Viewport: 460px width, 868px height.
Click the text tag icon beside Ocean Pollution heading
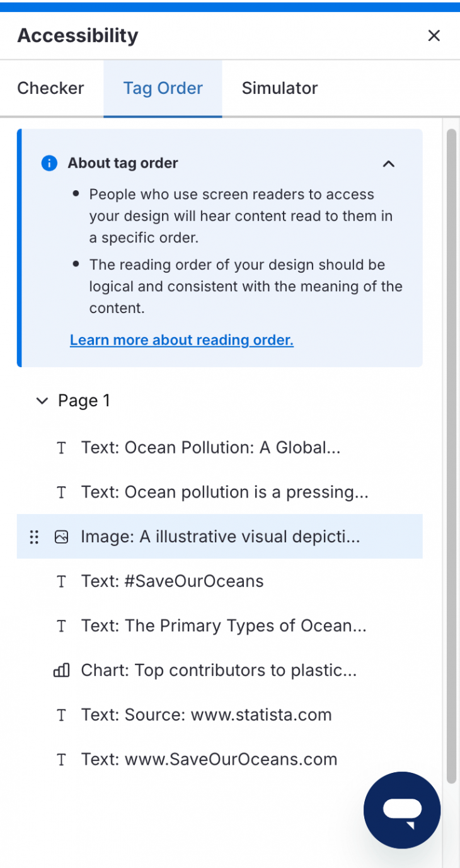point(61,447)
